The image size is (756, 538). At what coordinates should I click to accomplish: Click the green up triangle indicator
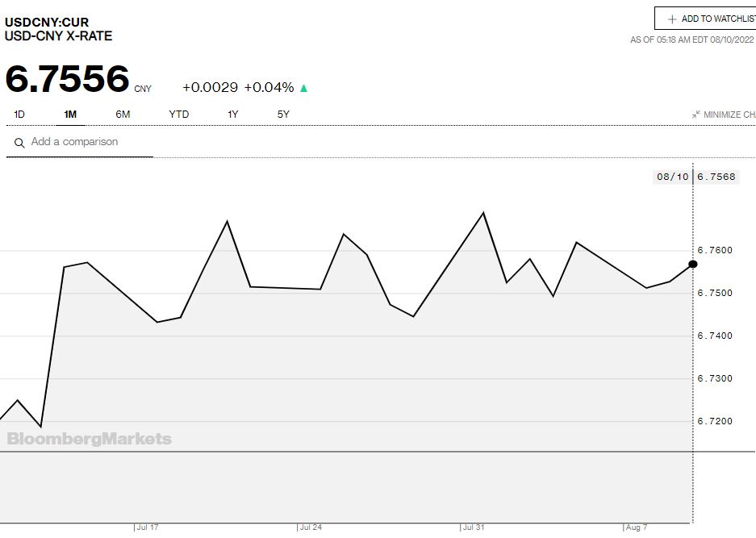coord(304,88)
